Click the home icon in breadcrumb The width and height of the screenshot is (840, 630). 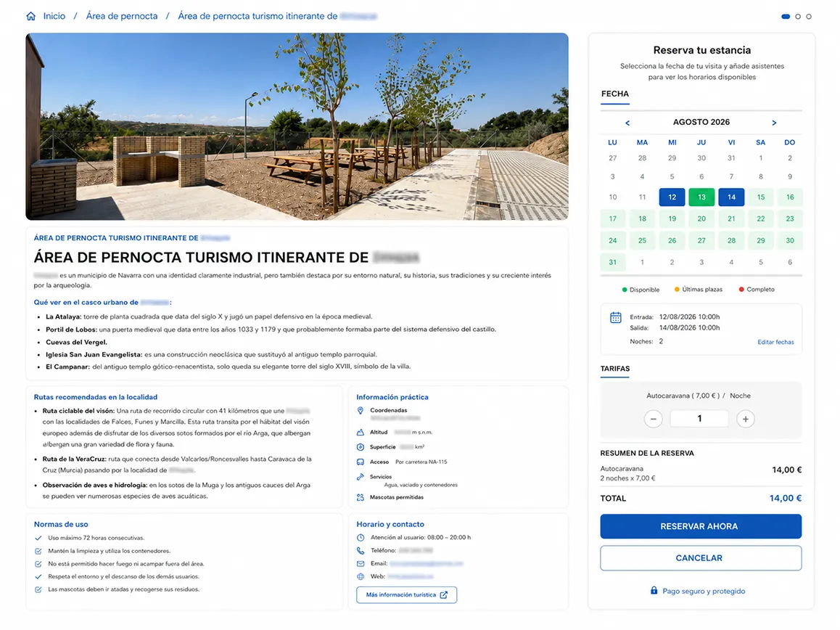pyautogui.click(x=31, y=16)
